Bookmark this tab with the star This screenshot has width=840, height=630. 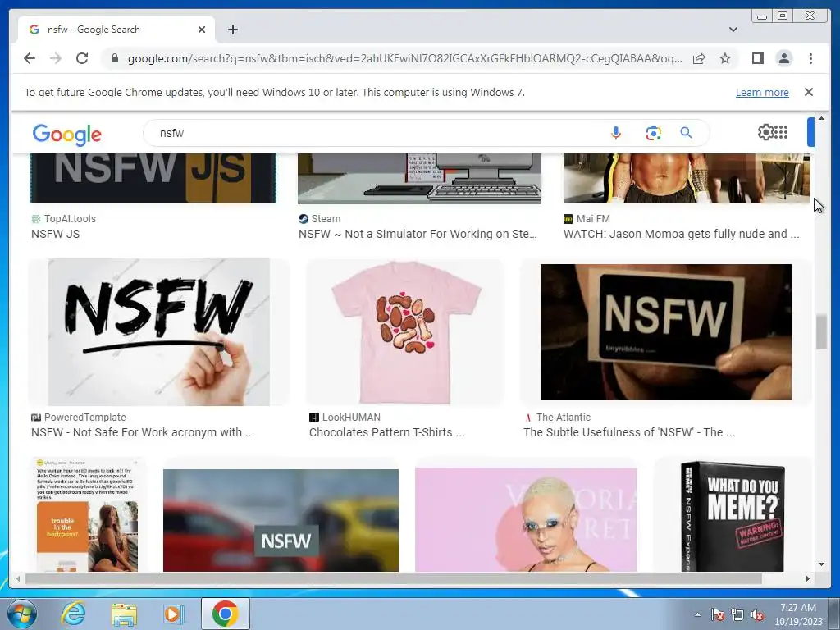click(725, 58)
